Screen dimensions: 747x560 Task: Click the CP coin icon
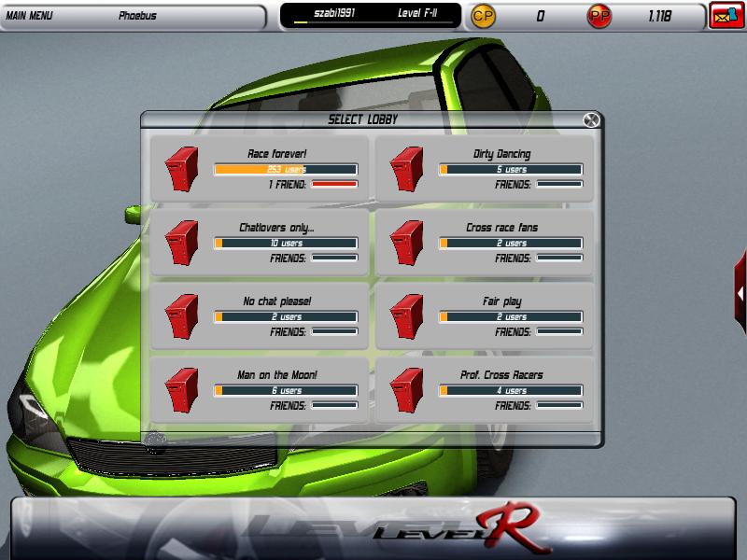coord(484,16)
